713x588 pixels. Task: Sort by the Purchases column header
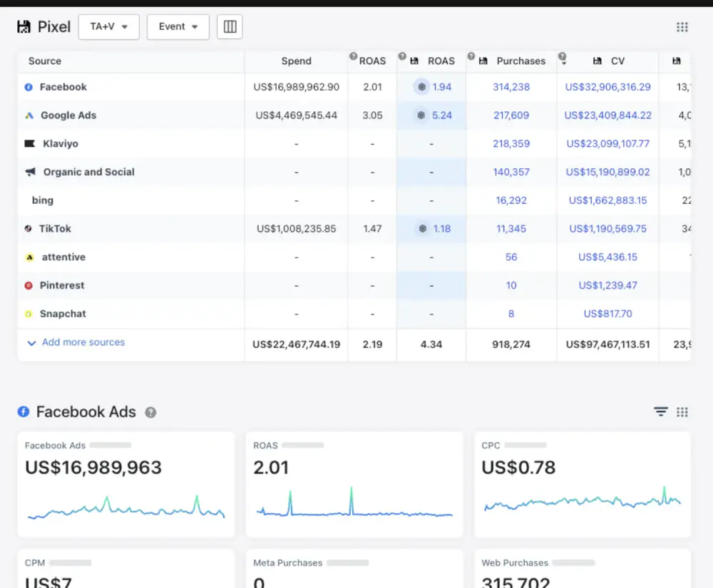click(x=520, y=61)
